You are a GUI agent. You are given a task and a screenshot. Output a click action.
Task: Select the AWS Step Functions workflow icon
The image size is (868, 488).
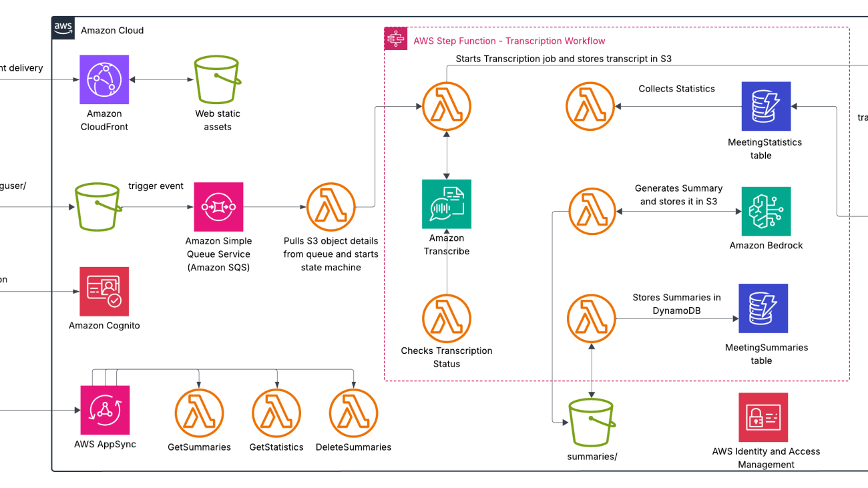point(396,39)
